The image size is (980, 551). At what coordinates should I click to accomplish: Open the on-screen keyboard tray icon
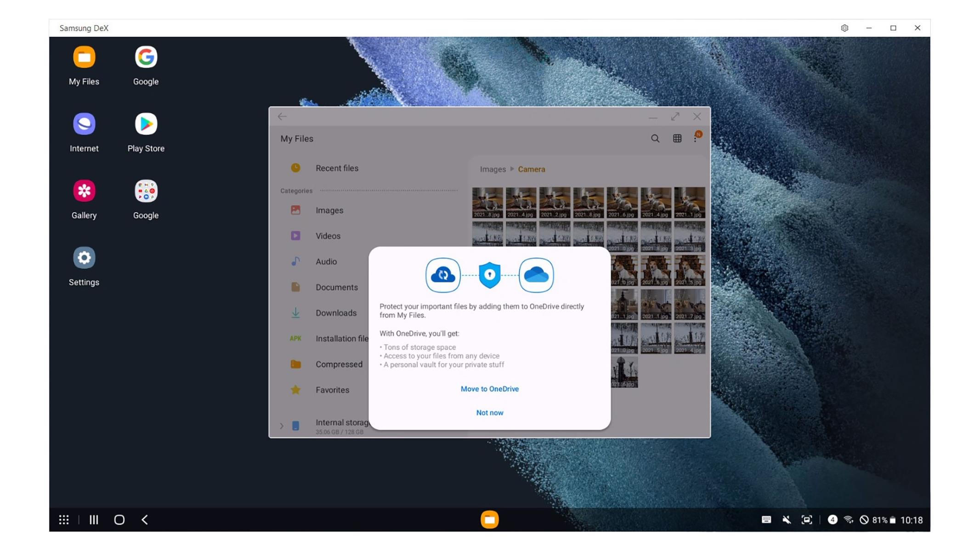[x=766, y=520]
